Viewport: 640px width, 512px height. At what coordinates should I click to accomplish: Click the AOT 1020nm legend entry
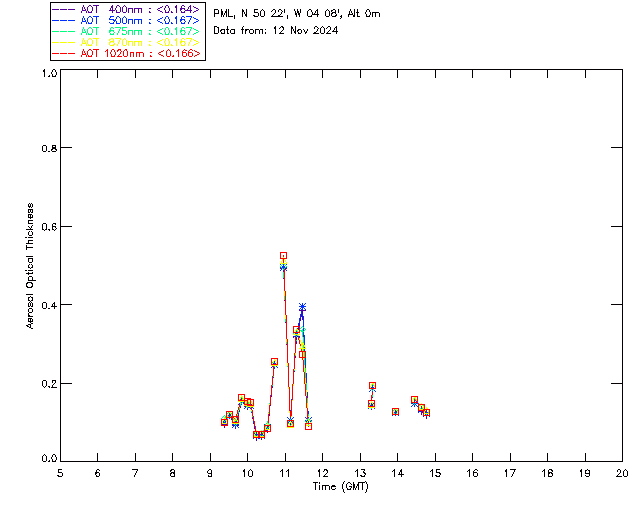[x=127, y=53]
